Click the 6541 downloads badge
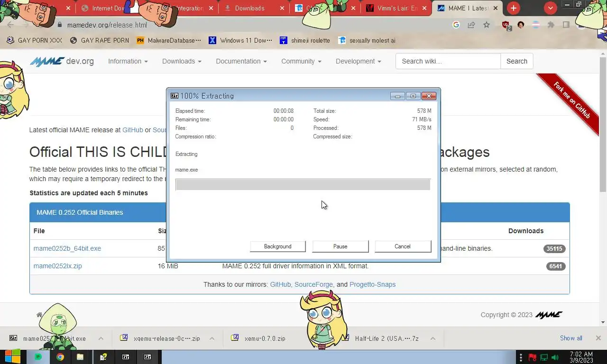This screenshot has width=607, height=364. click(x=556, y=266)
